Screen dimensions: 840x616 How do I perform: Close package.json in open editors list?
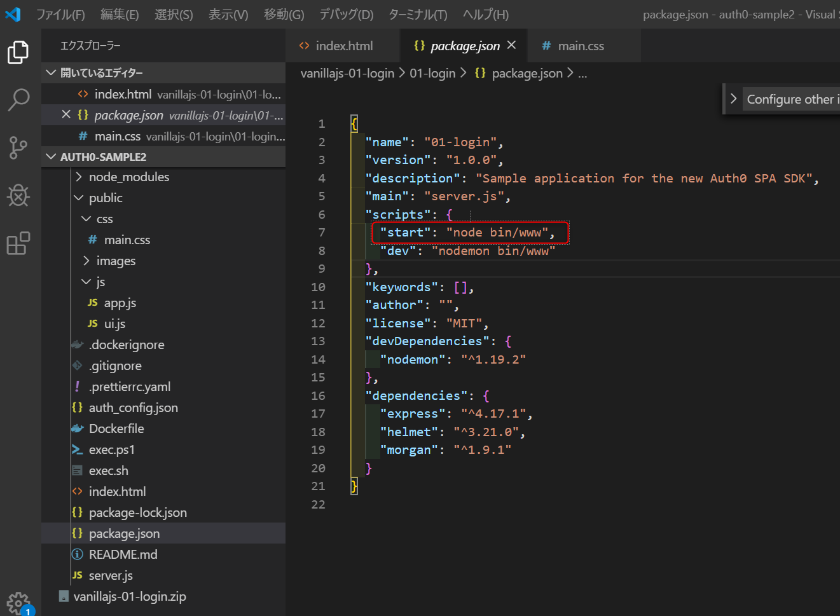point(66,114)
